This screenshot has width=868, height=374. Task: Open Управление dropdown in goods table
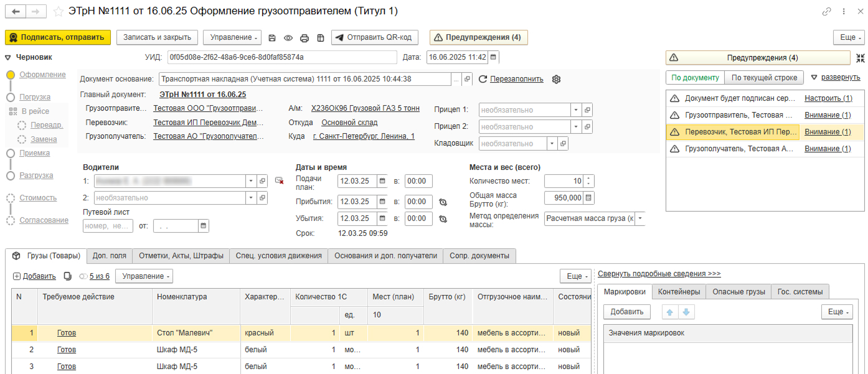click(x=144, y=276)
